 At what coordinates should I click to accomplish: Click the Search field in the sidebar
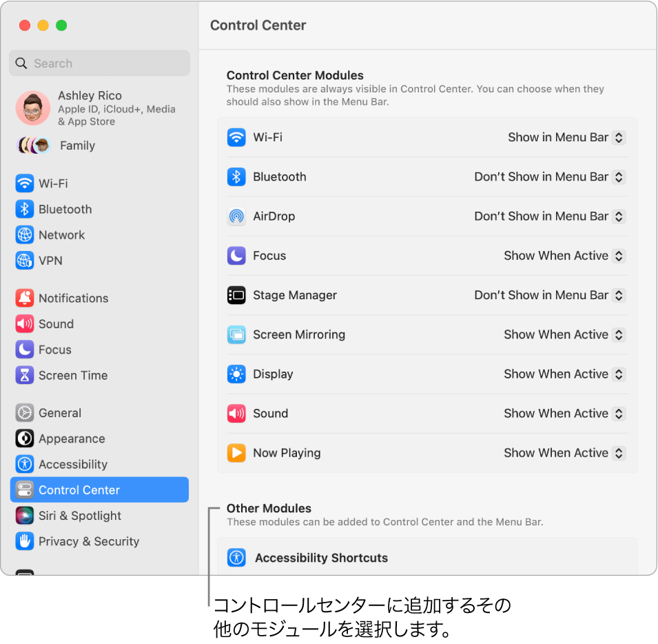click(x=99, y=63)
